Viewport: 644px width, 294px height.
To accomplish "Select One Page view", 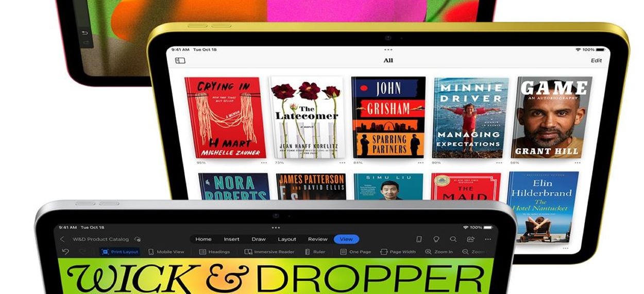I will coord(355,252).
